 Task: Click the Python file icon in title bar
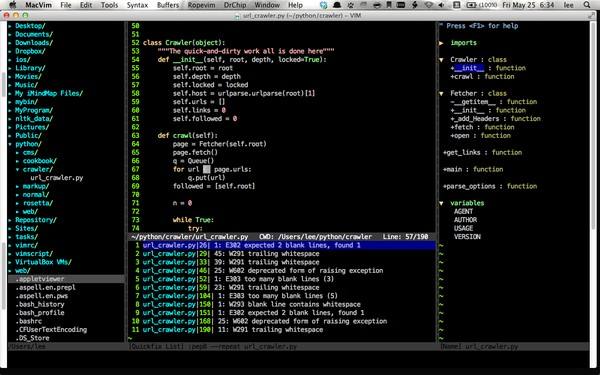(237, 16)
